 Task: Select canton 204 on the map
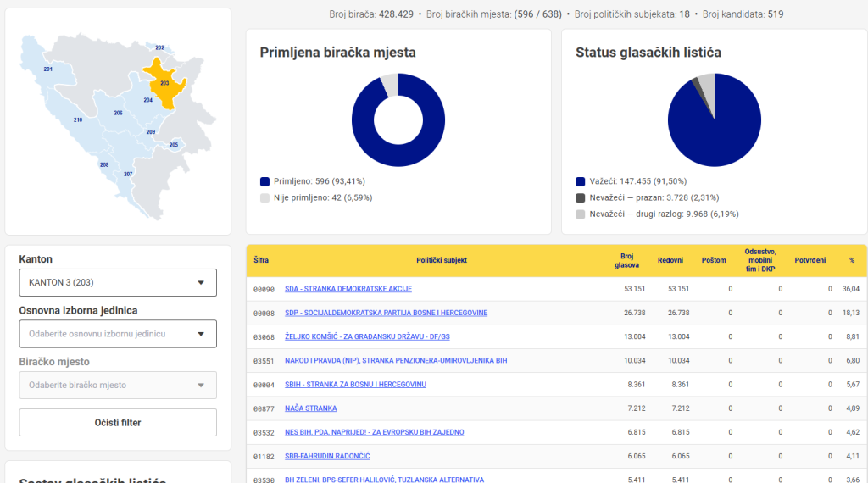click(x=147, y=100)
